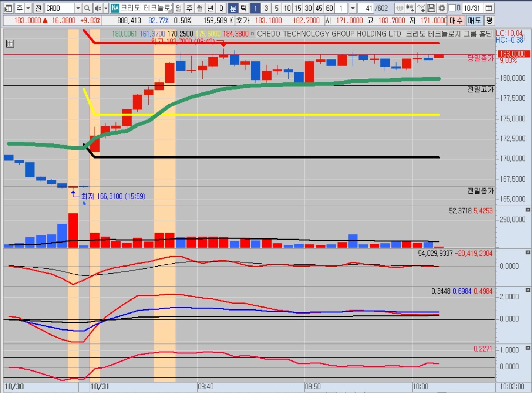Click the add indicator line icon
Image resolution: width=532 pixels, height=393 pixels.
(421, 8)
